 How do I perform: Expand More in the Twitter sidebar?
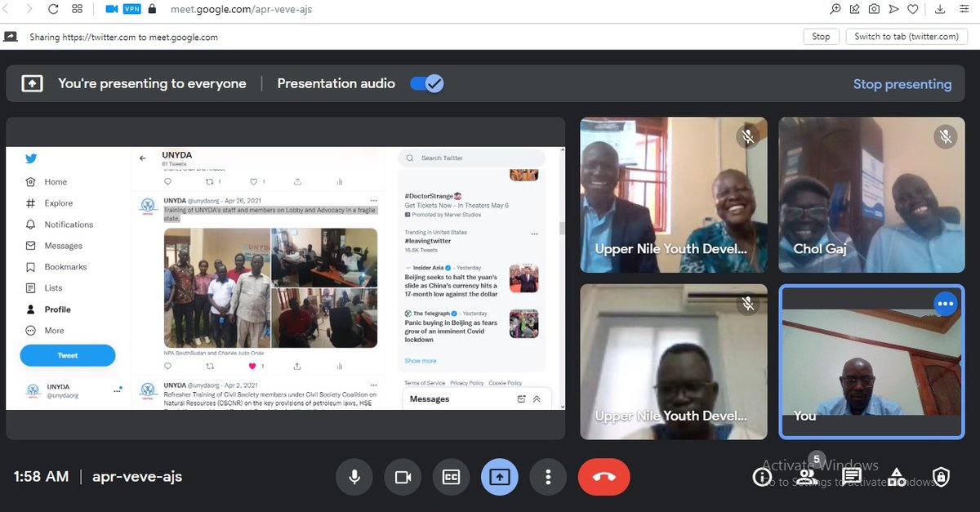click(45, 331)
